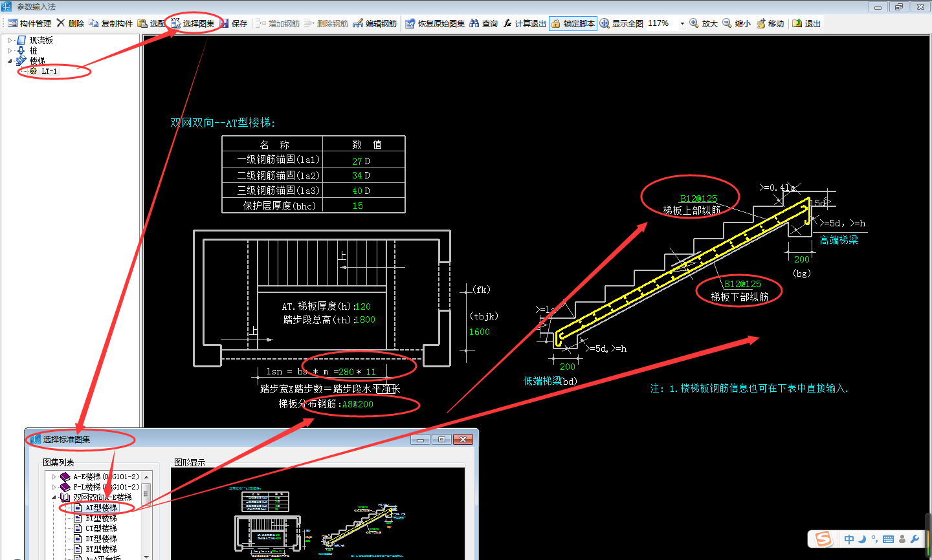Maximize the 选择标准图集 dialog
This screenshot has height=560, width=932.
[441, 439]
